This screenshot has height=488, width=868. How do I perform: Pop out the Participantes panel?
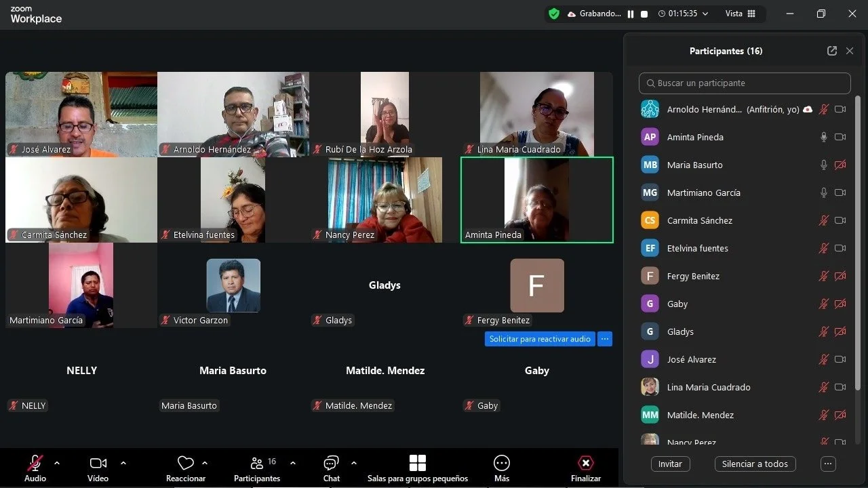click(832, 51)
